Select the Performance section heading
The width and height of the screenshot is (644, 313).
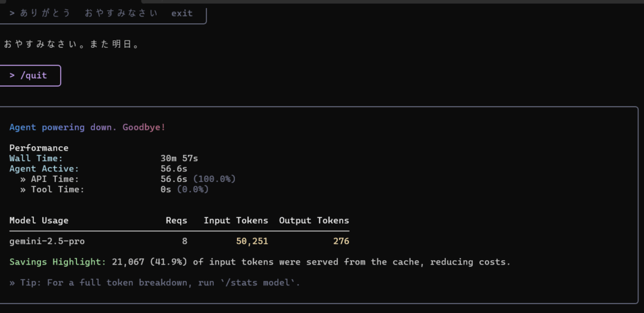click(x=39, y=148)
